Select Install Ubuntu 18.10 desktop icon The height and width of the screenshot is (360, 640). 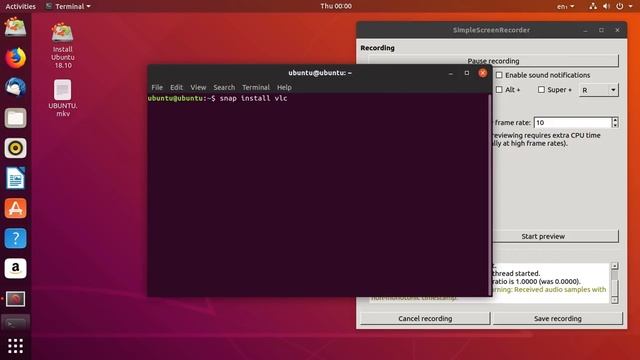[x=62, y=46]
